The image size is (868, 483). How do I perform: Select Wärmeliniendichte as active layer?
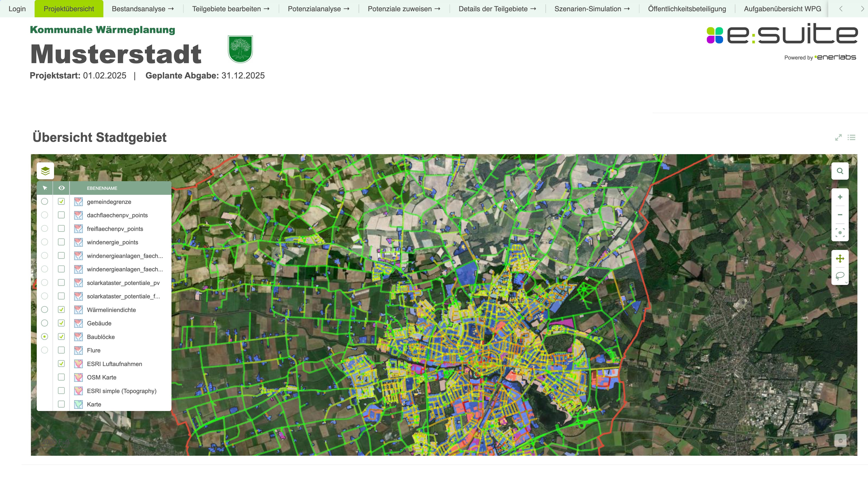pos(45,310)
